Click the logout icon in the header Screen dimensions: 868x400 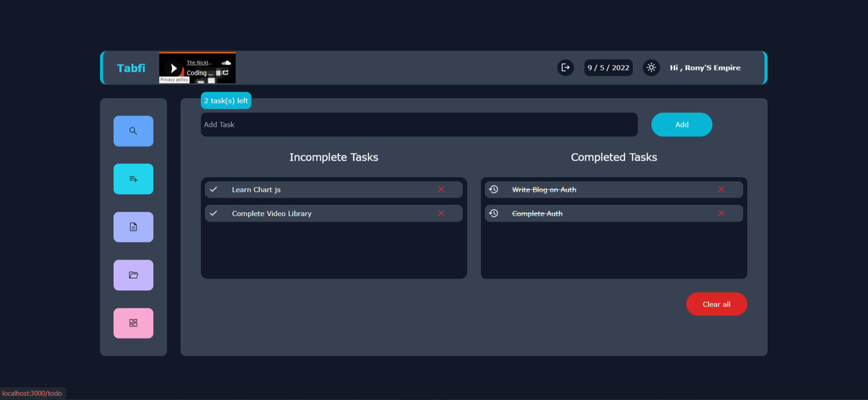coord(565,67)
